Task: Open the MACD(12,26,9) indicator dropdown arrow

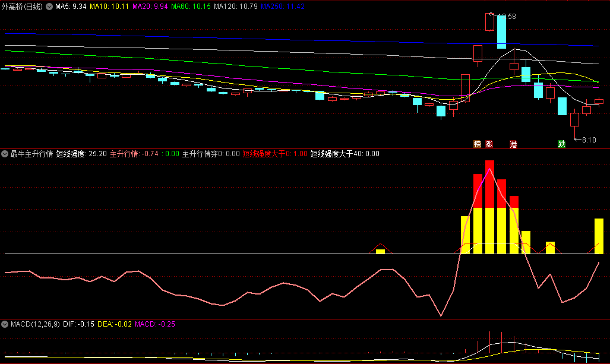Action: point(5,324)
